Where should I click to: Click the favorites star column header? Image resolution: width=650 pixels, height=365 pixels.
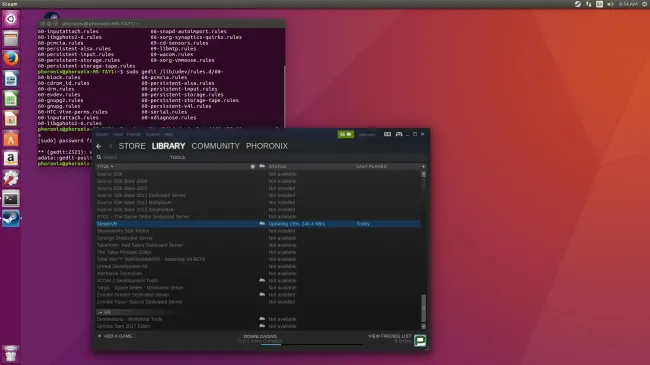252,166
